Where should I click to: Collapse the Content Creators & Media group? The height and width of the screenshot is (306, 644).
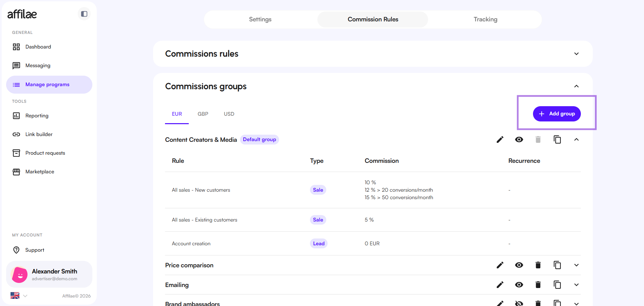pos(576,139)
